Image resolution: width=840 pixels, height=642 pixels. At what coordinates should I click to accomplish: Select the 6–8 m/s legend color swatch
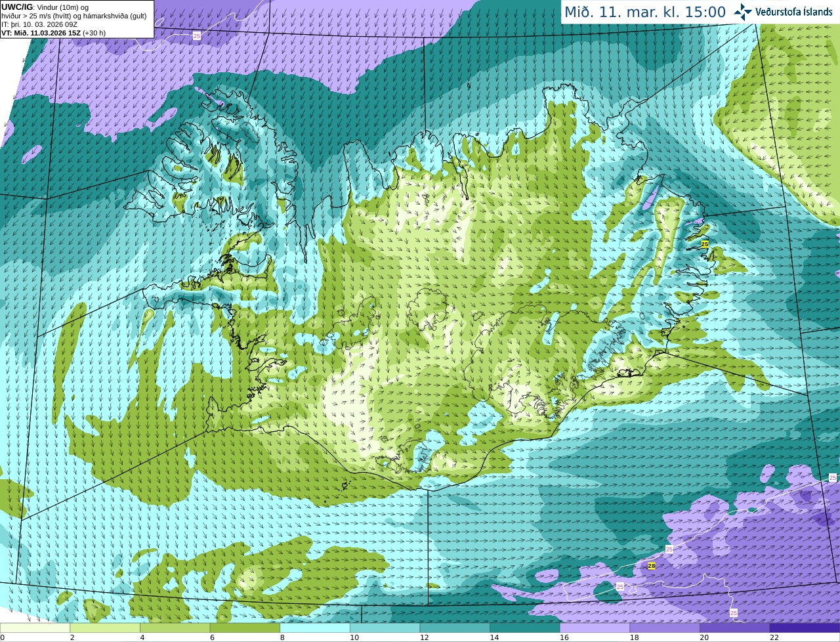pyautogui.click(x=245, y=628)
